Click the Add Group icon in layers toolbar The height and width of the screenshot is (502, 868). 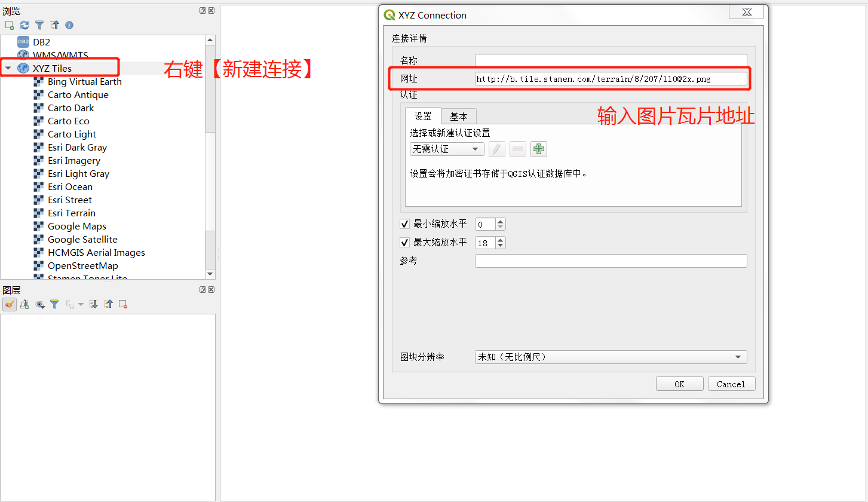[24, 304]
